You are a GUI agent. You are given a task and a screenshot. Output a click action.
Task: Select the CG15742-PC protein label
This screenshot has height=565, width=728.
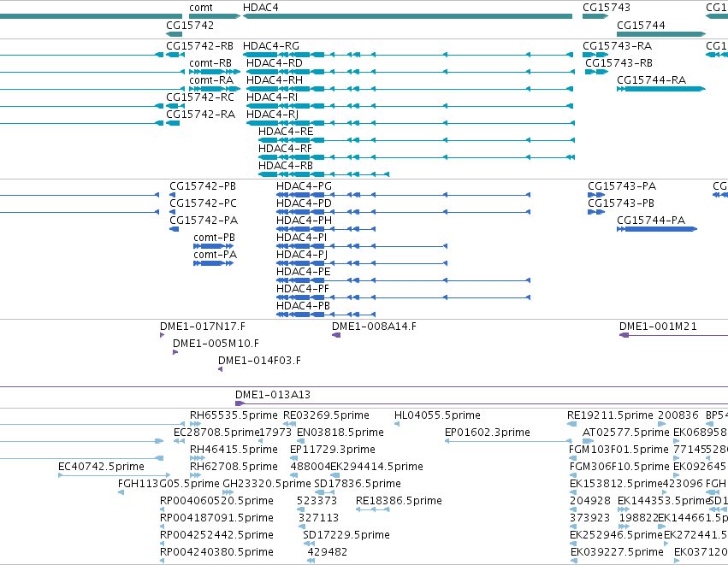coord(203,203)
